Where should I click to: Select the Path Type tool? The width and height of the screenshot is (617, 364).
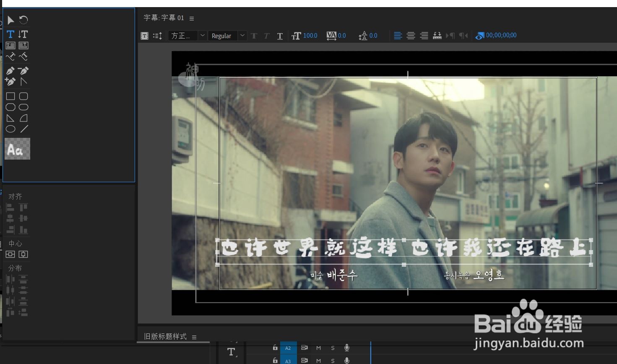10,56
